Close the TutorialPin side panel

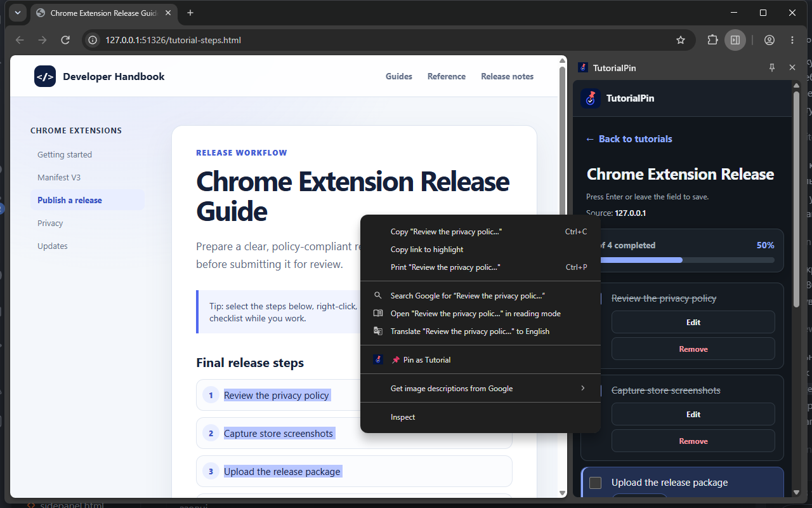coord(792,67)
